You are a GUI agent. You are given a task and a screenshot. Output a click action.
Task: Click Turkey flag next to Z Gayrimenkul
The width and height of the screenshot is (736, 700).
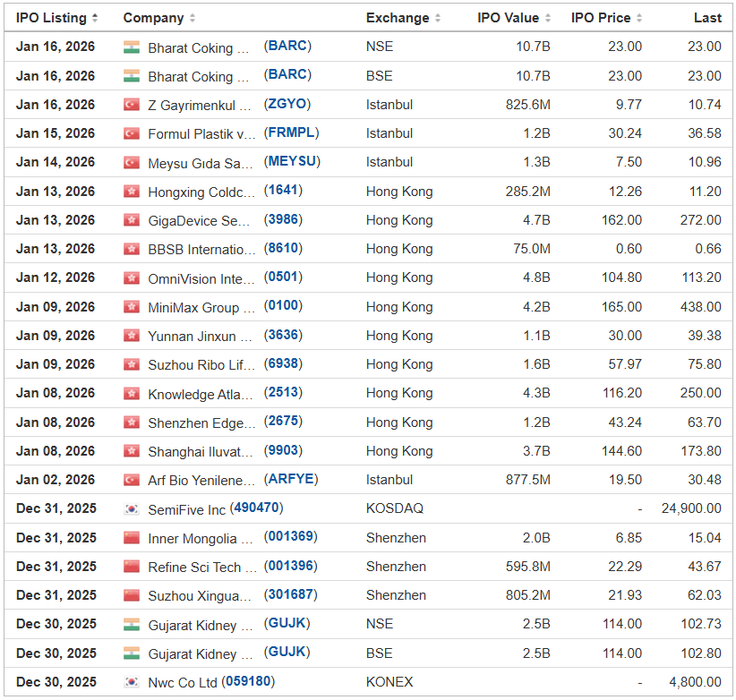tap(132, 104)
